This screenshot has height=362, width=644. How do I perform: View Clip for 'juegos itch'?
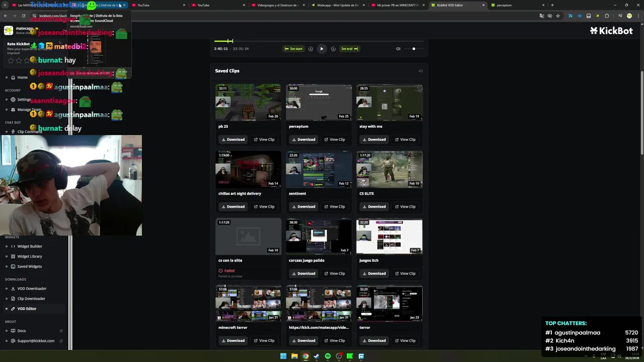pyautogui.click(x=405, y=274)
